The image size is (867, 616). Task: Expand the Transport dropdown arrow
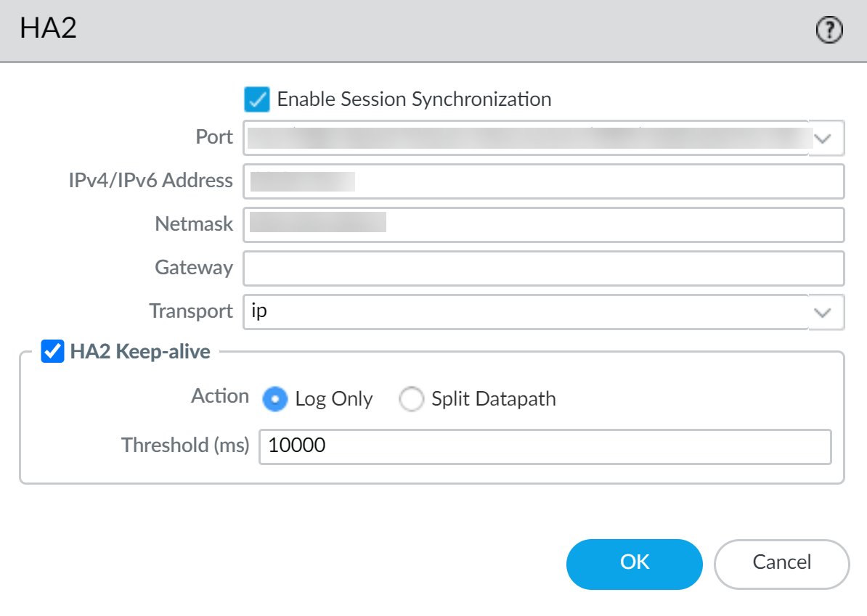point(823,312)
